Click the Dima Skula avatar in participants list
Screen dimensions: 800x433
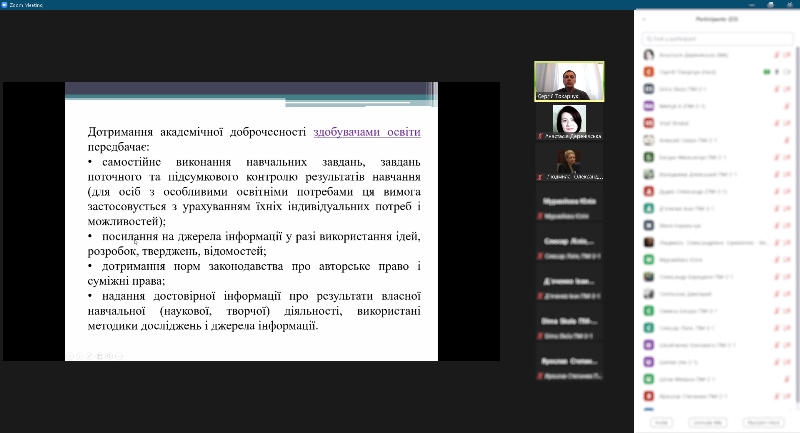click(648, 89)
